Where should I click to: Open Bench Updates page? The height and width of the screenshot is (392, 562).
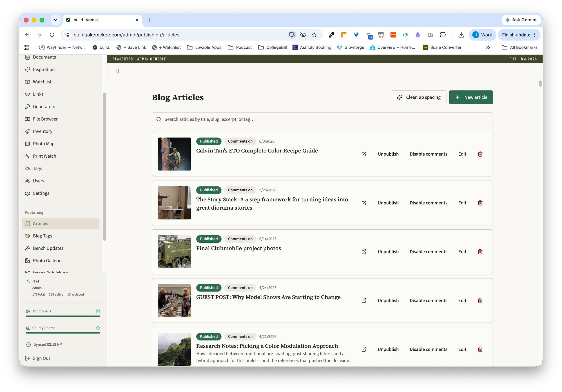click(x=60, y=248)
